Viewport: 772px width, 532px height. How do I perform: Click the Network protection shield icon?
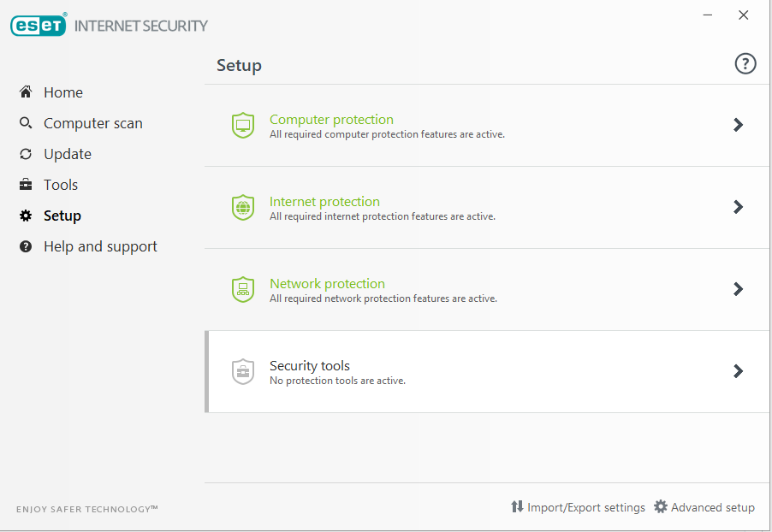[x=243, y=290]
